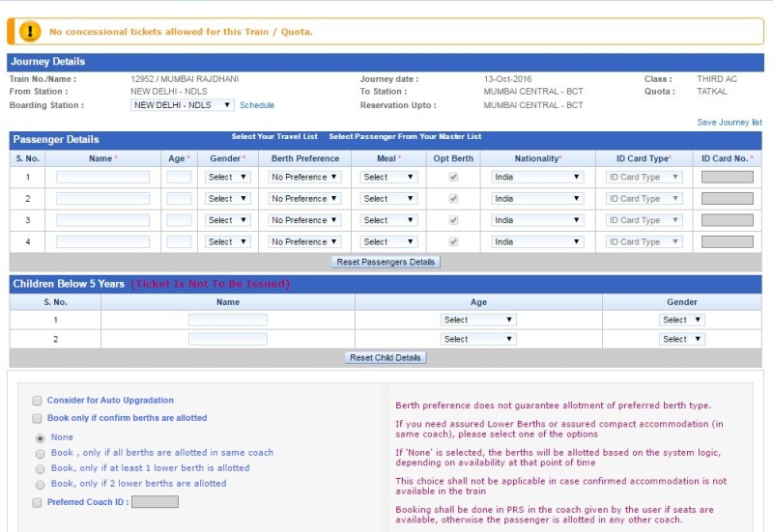Click Save Journey list link
This screenshot has height=532, width=773.
point(730,123)
